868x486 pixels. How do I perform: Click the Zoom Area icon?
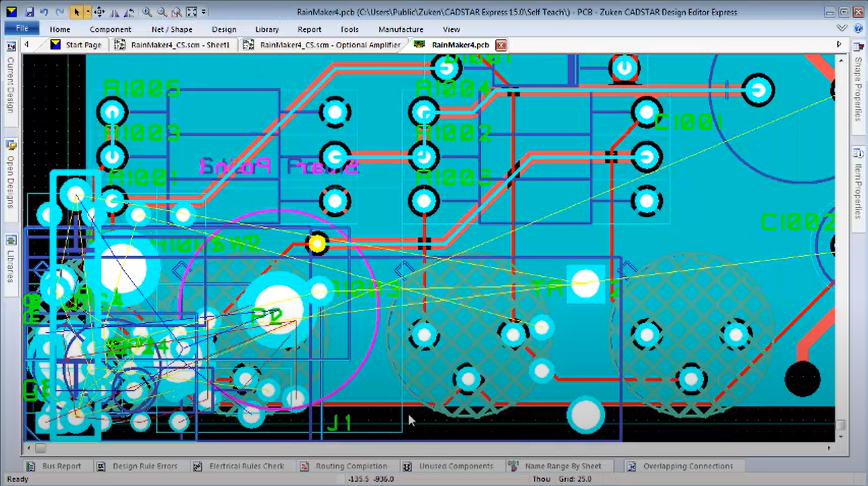pos(176,12)
